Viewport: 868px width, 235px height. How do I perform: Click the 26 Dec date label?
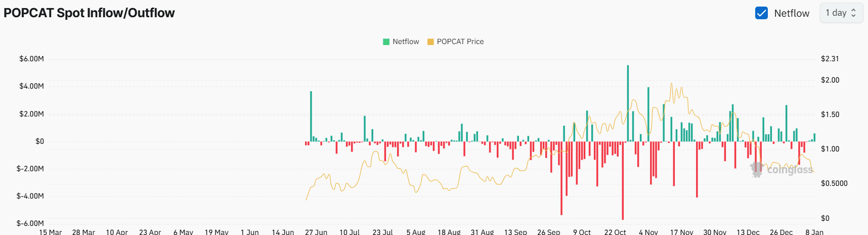(781, 231)
